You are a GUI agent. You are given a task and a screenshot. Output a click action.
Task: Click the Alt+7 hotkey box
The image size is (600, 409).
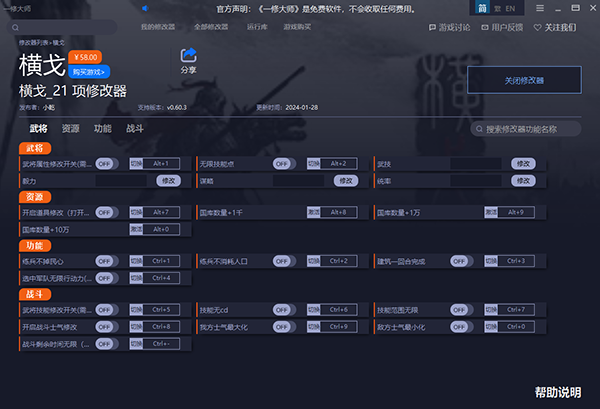point(161,212)
